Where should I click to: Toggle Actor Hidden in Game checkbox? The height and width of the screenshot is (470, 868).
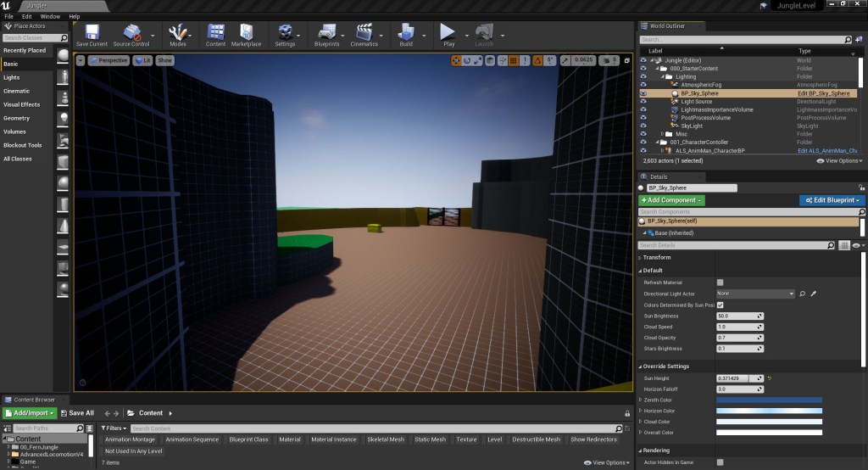tap(720, 462)
